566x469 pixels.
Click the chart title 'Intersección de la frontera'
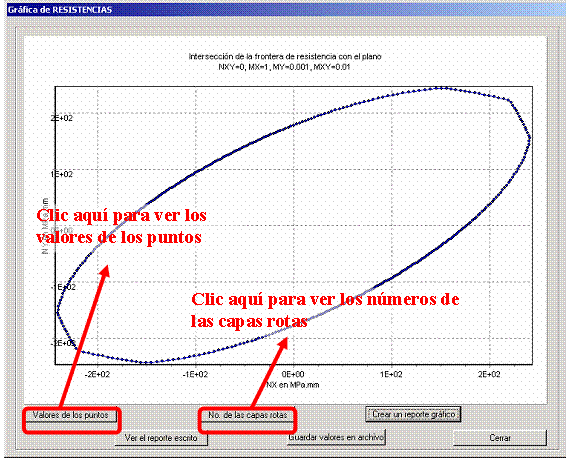coord(285,56)
